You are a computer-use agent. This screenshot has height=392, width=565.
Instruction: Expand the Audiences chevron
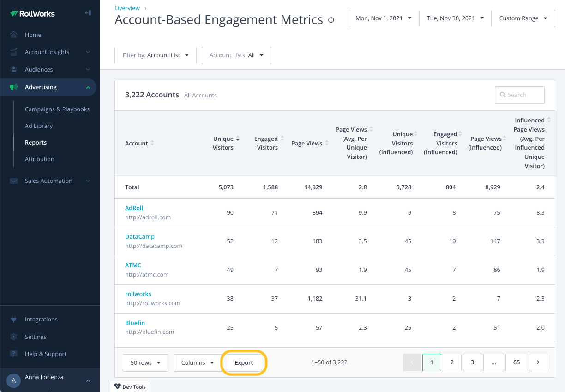pyautogui.click(x=88, y=70)
